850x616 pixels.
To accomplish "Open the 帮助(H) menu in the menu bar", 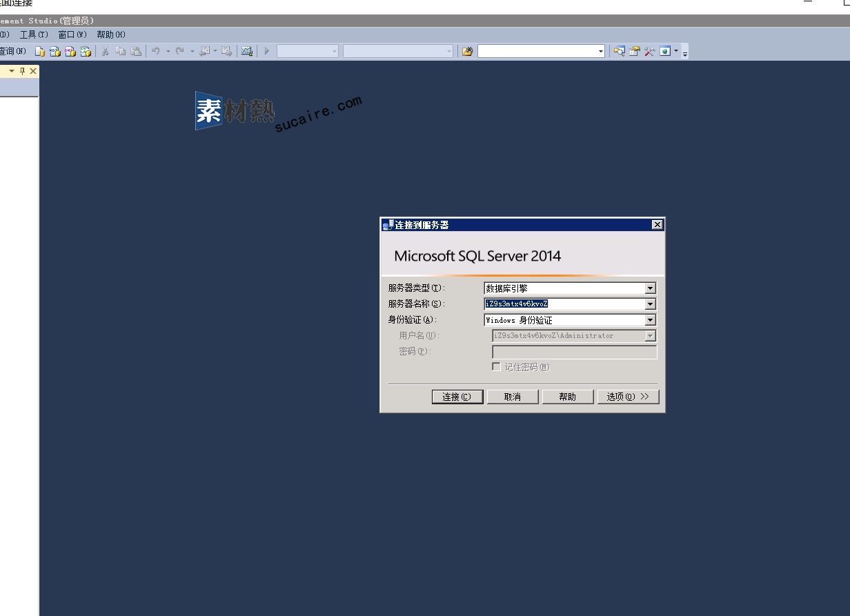I will click(x=111, y=34).
